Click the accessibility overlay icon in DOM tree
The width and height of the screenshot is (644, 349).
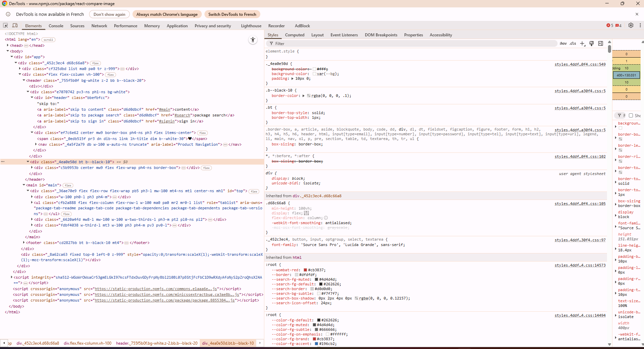pos(253,40)
